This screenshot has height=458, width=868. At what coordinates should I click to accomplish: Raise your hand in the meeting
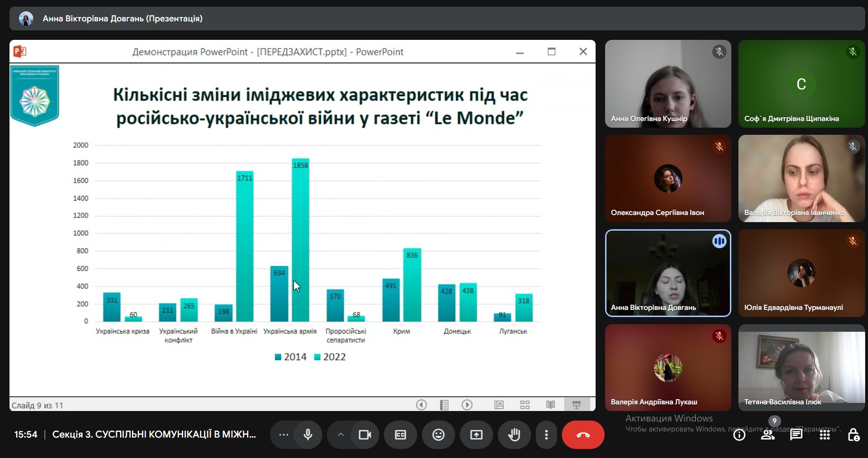tap(514, 435)
